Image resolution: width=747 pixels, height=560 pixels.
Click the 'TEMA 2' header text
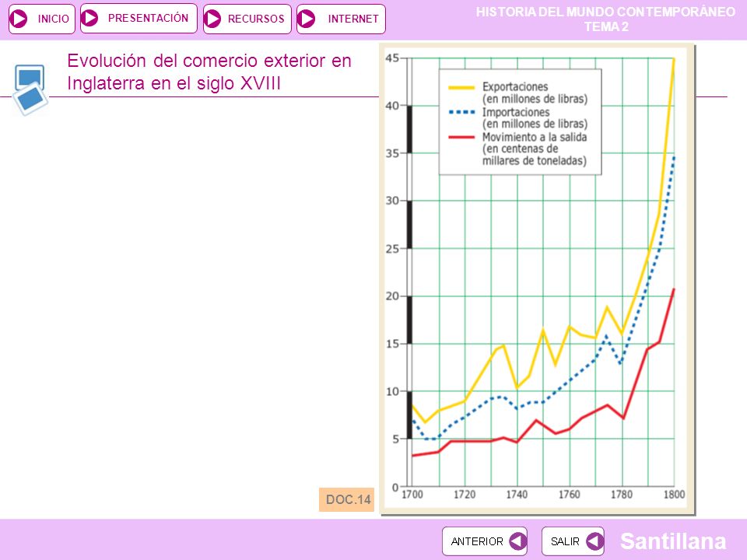(x=606, y=27)
